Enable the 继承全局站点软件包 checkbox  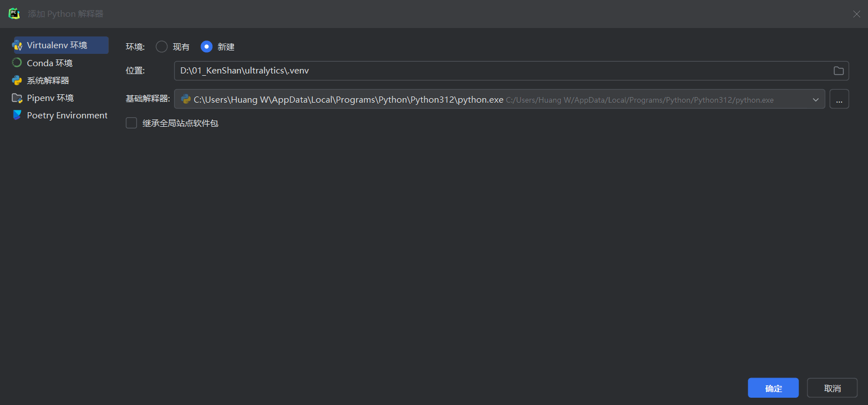point(131,123)
